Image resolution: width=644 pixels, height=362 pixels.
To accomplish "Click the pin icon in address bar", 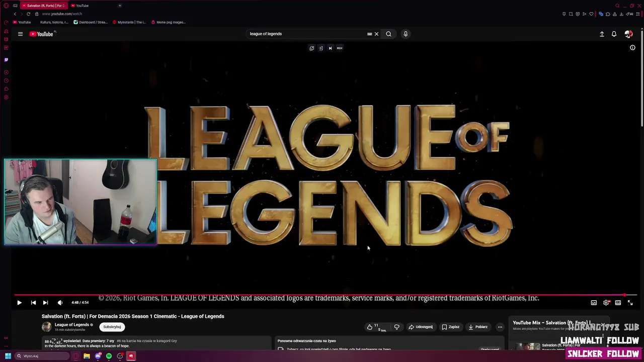I will 563,14.
